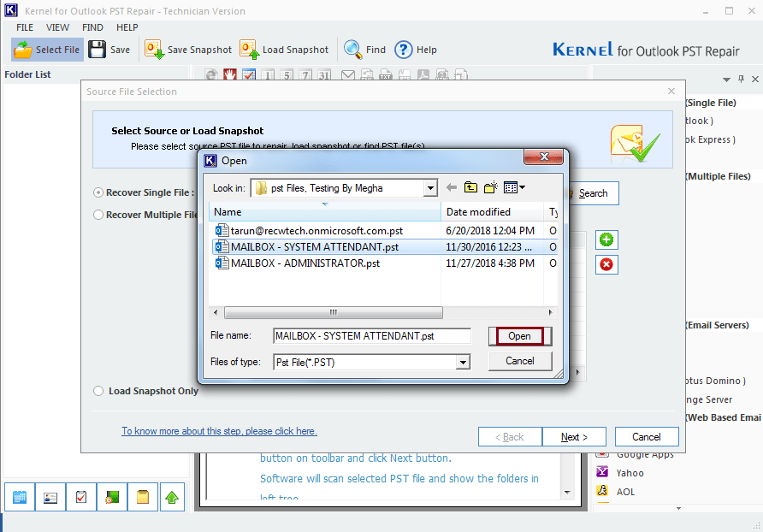763x532 pixels.
Task: Click the right panel dropdown arrow
Action: coord(726,80)
